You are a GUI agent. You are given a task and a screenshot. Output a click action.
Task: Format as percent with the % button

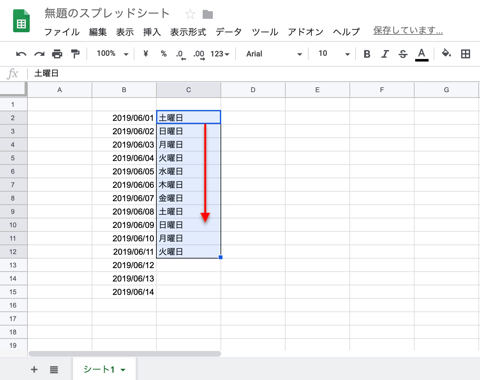(164, 53)
